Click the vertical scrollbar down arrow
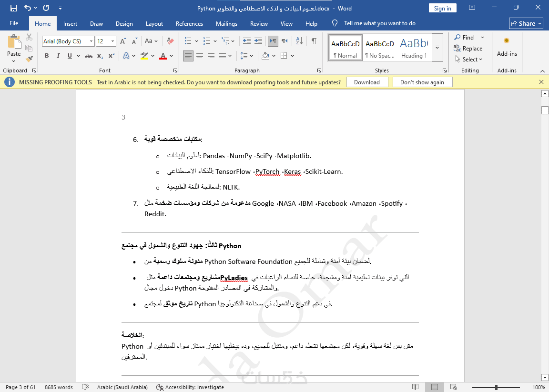 coord(544,377)
